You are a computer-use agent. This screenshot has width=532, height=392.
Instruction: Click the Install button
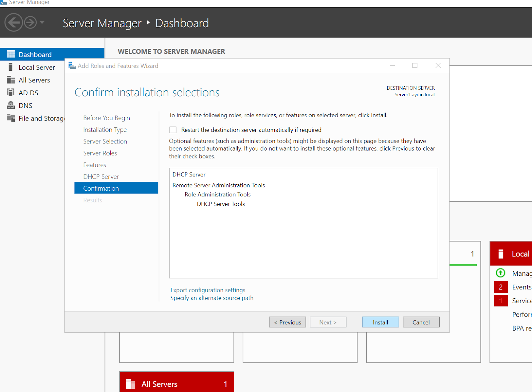[380, 322]
